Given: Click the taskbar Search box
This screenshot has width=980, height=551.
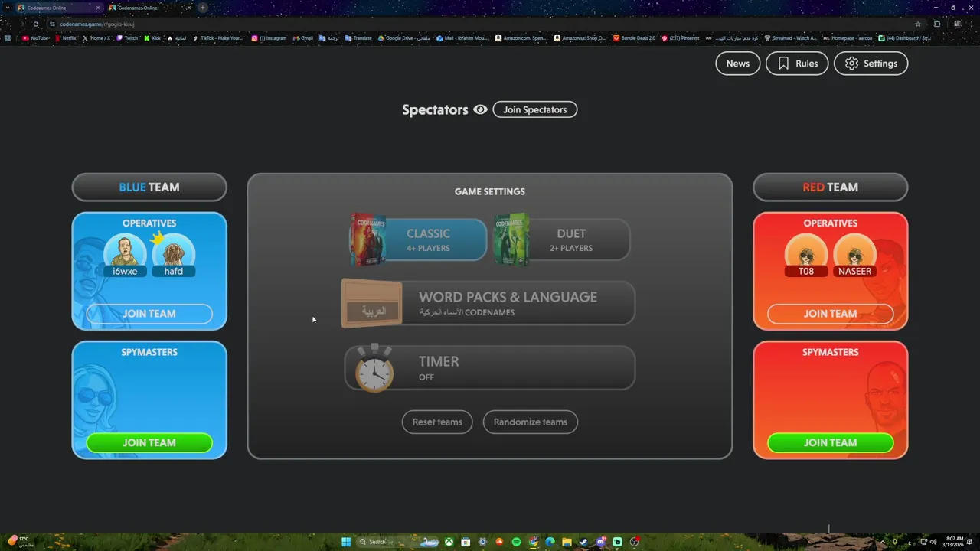Looking at the screenshot, I should click(398, 542).
